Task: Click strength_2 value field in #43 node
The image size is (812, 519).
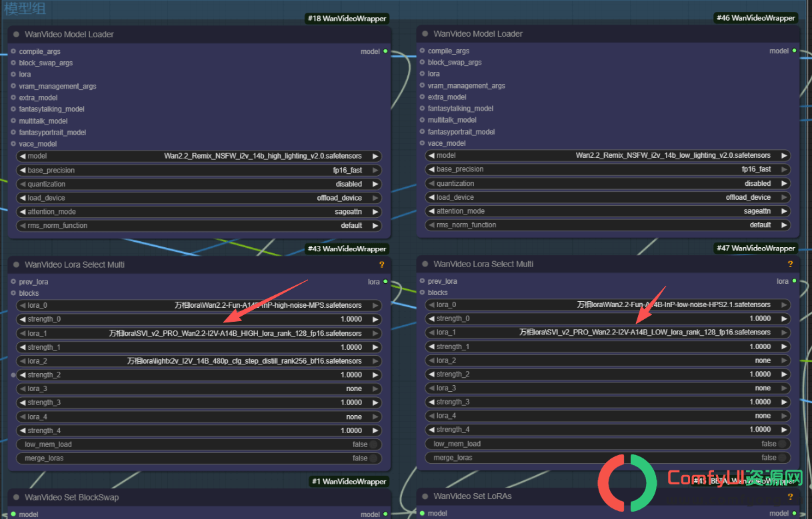Action: click(199, 375)
